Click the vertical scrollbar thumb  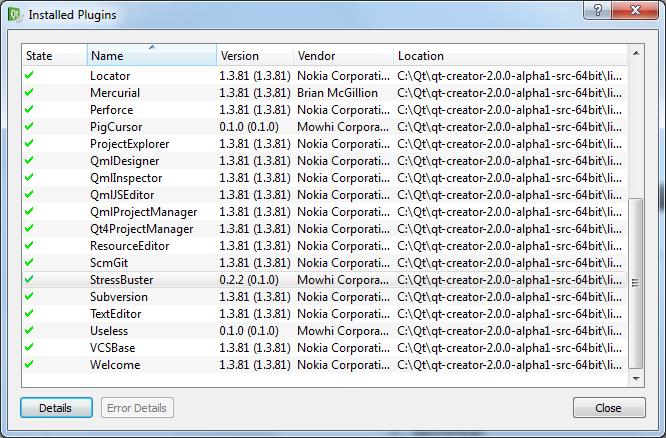pyautogui.click(x=636, y=283)
